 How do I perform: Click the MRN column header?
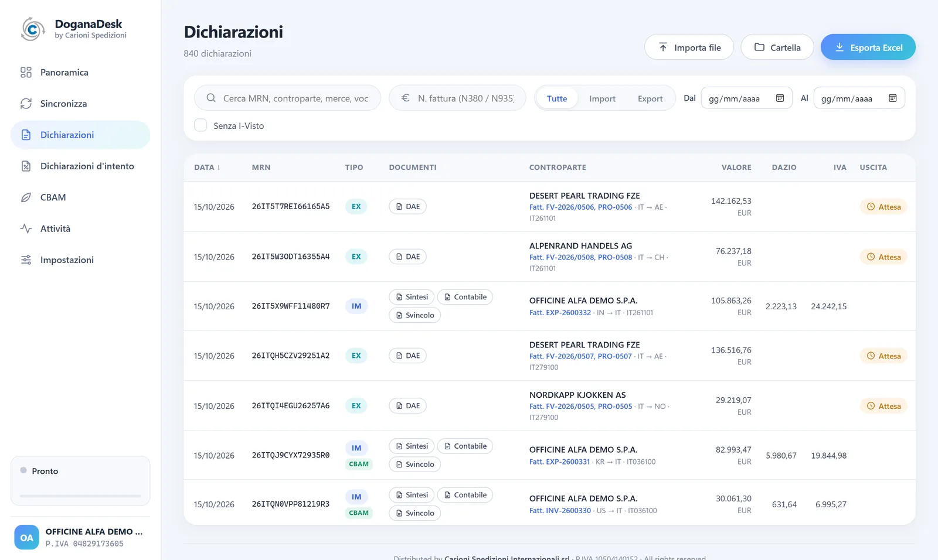pyautogui.click(x=261, y=168)
